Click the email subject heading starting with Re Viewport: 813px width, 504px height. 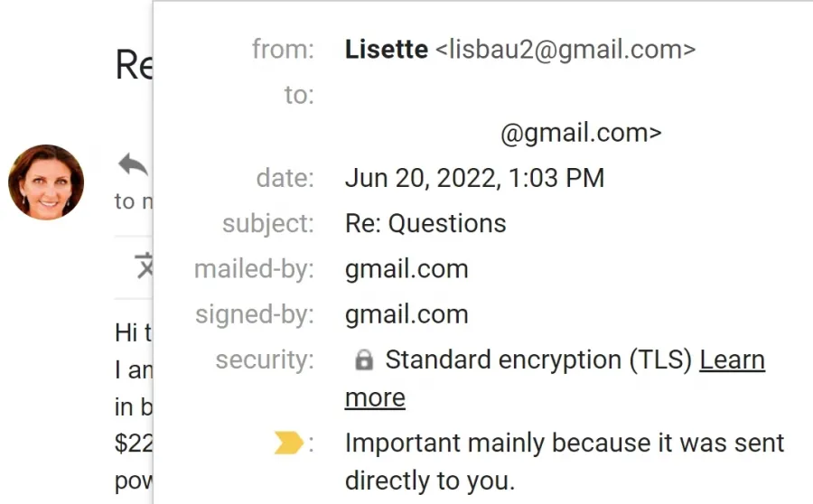(x=134, y=65)
